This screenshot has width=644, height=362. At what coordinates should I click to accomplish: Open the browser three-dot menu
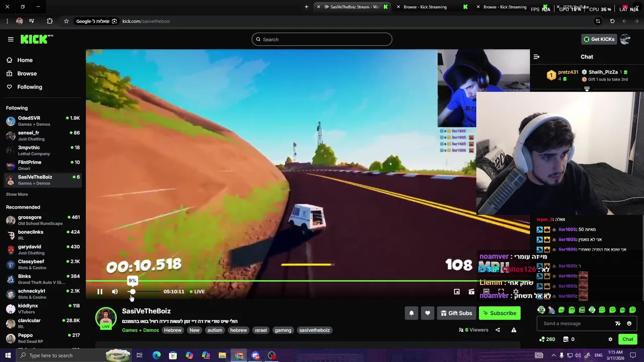coord(7,21)
